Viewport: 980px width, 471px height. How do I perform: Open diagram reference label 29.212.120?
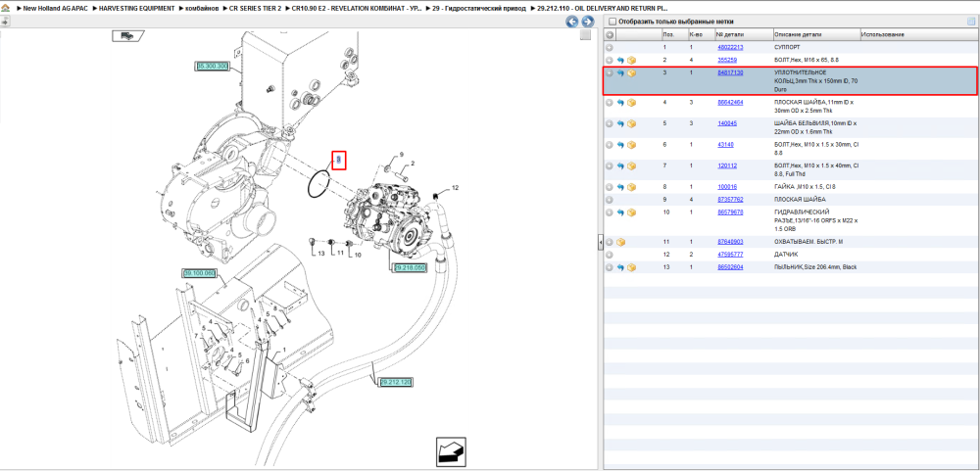396,382
